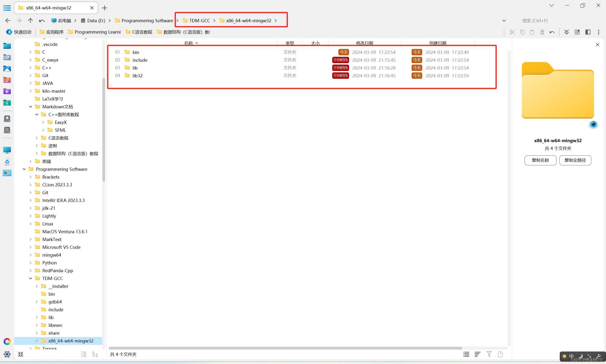Click the cut scissors toolbar icon

[x=512, y=32]
